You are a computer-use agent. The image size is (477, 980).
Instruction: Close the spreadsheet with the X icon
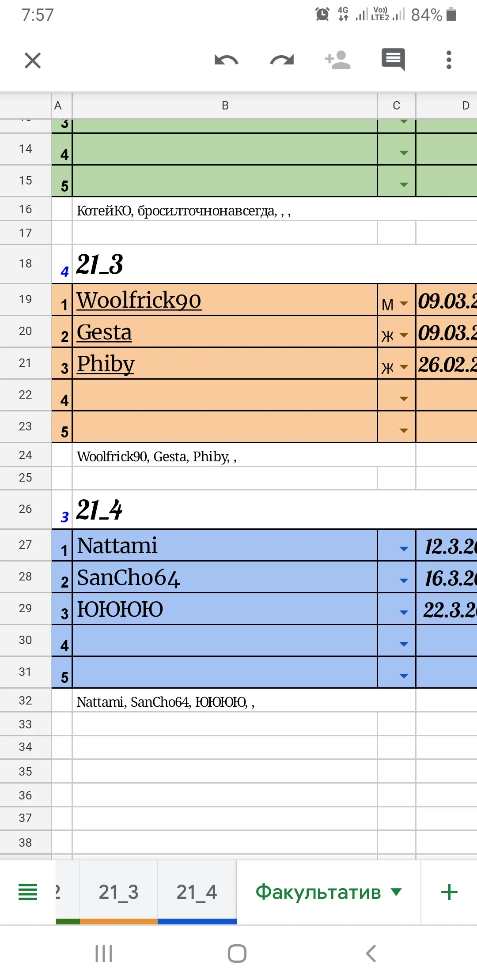pyautogui.click(x=33, y=60)
